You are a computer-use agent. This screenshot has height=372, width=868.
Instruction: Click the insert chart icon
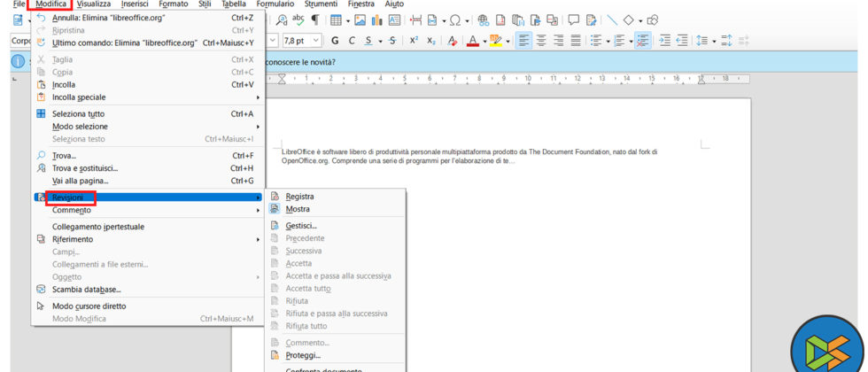(376, 19)
